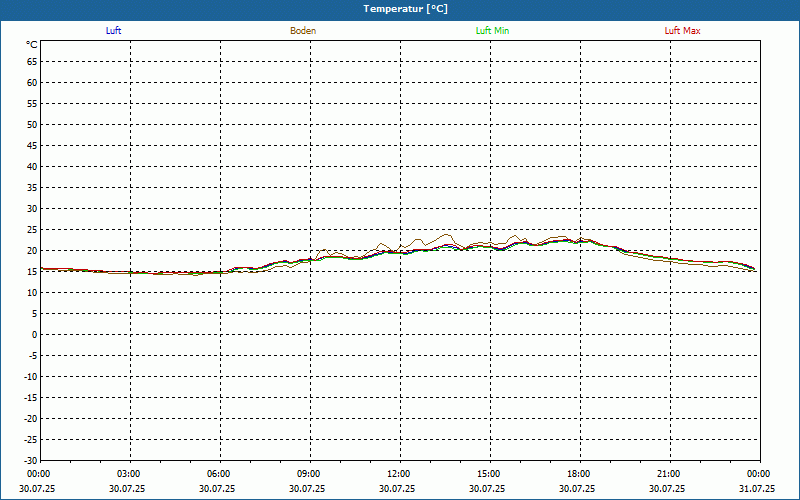
Task: Click the blue Luft legend label
Action: [113, 31]
